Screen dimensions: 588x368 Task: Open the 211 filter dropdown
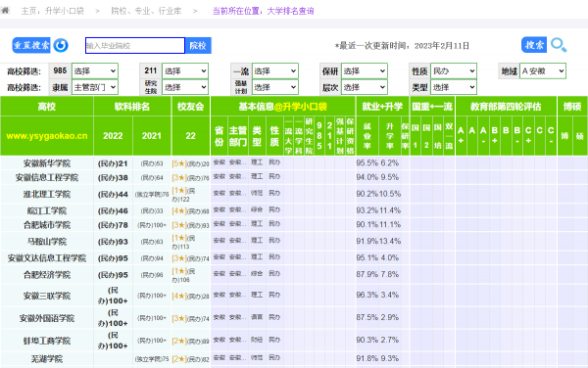point(185,70)
